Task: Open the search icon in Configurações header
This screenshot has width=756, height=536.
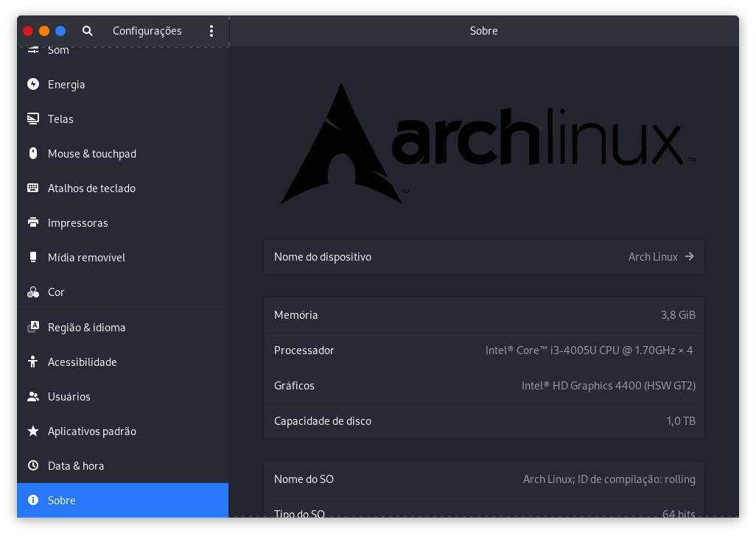Action: point(87,31)
